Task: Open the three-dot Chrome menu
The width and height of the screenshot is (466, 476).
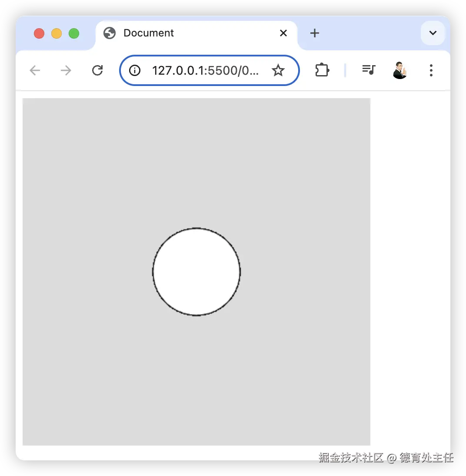Action: click(x=431, y=70)
